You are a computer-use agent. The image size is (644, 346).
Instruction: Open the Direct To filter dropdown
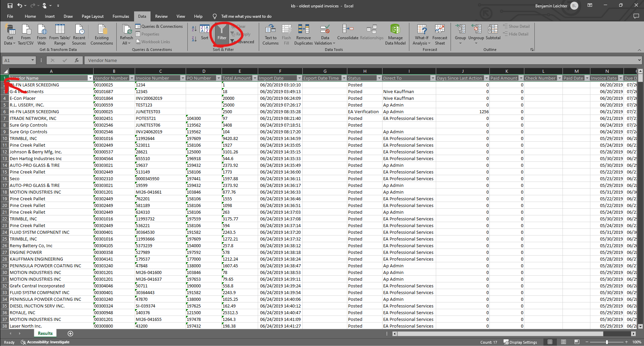tap(432, 78)
